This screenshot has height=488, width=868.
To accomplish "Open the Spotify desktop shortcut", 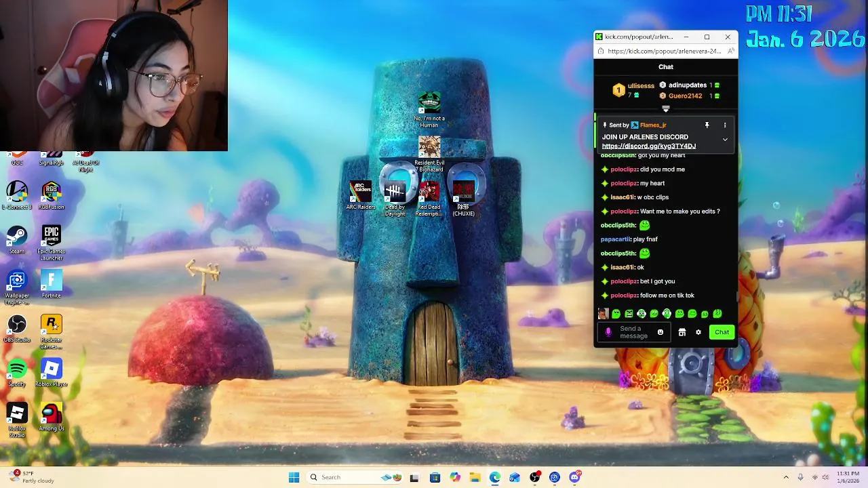I will pos(17,372).
